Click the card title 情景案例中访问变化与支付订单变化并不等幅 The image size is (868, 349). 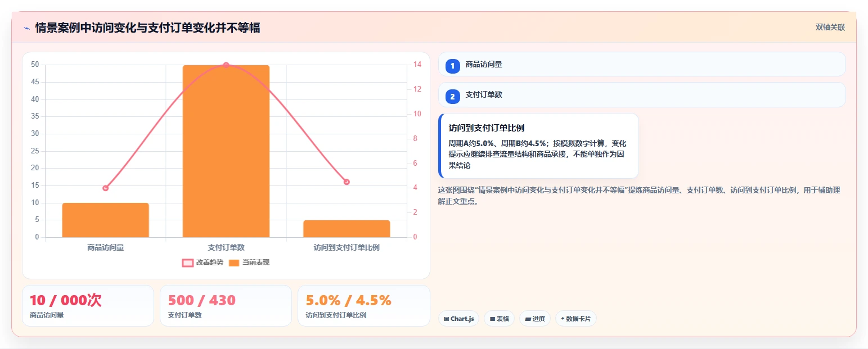tap(147, 28)
